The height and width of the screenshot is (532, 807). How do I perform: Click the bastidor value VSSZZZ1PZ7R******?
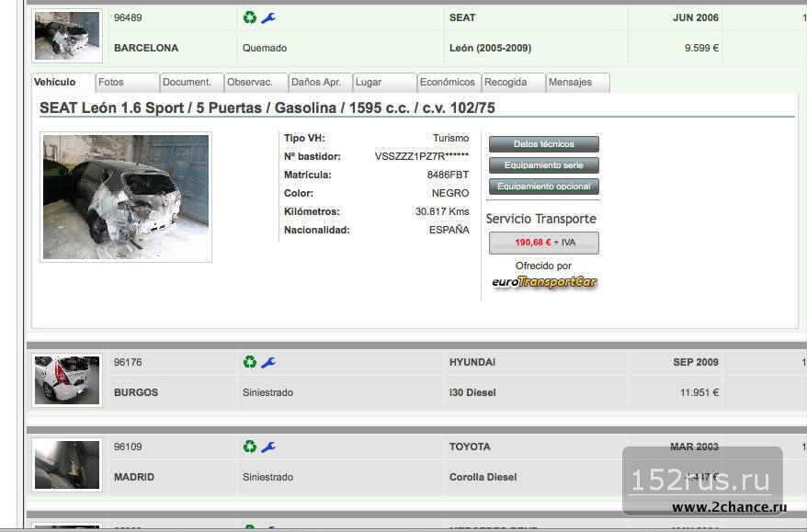pos(422,156)
